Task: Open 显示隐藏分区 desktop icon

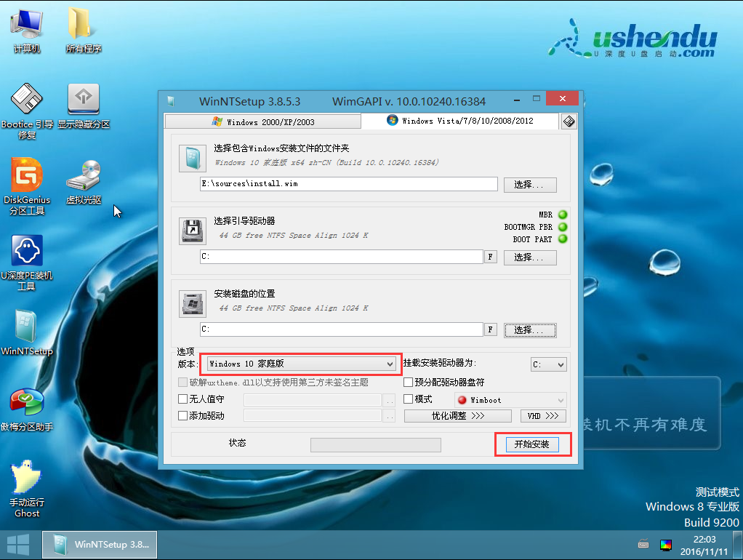Action: point(84,105)
